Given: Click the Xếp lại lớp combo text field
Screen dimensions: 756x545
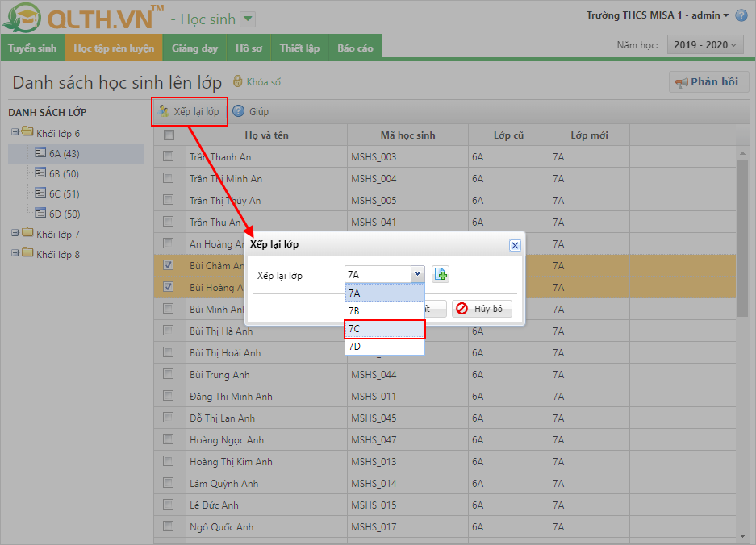Looking at the screenshot, I should pyautogui.click(x=378, y=274).
